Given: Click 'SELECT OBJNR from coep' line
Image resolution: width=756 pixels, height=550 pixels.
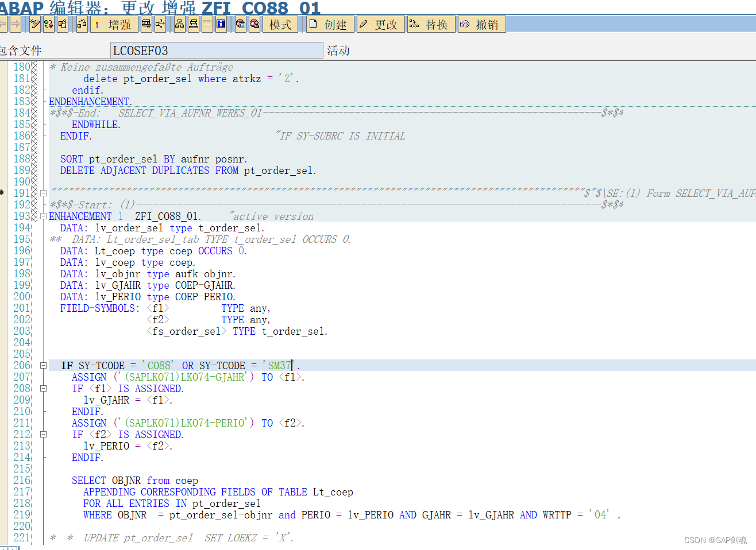Looking at the screenshot, I should point(135,481).
